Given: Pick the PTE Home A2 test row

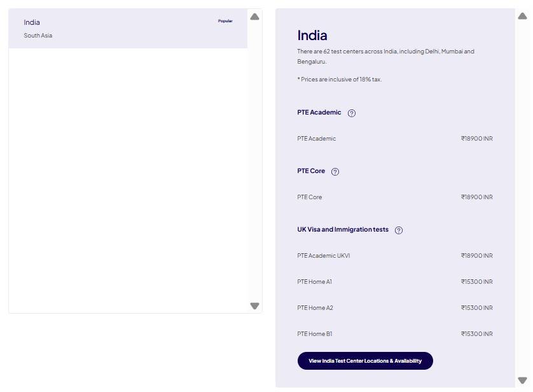Looking at the screenshot, I should tap(315, 308).
